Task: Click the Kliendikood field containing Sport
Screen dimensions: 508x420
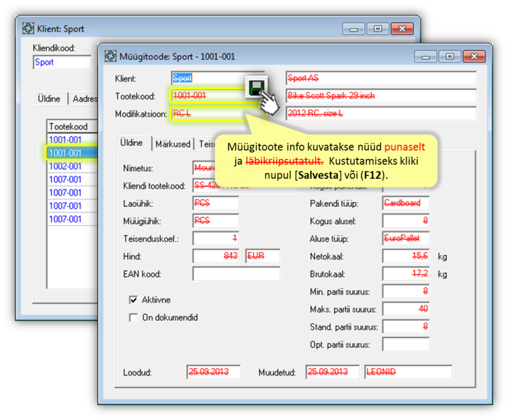Action: click(x=61, y=62)
